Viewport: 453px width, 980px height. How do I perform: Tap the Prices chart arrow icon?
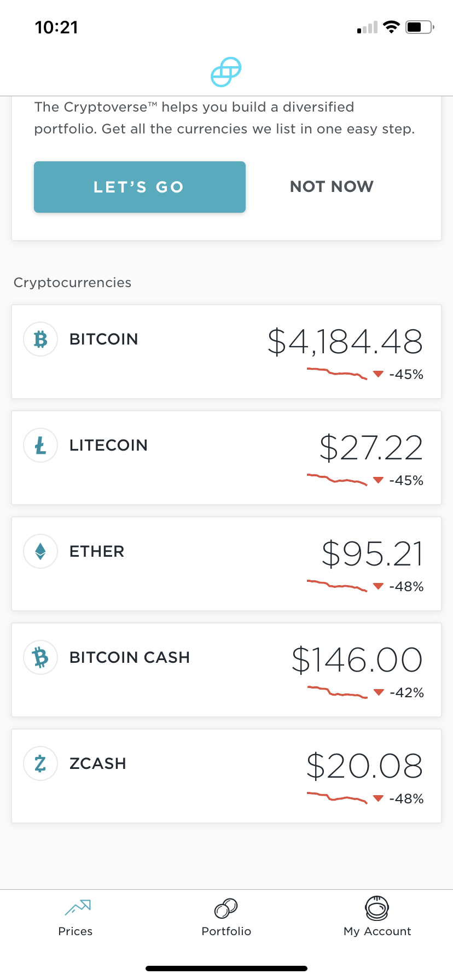click(78, 908)
